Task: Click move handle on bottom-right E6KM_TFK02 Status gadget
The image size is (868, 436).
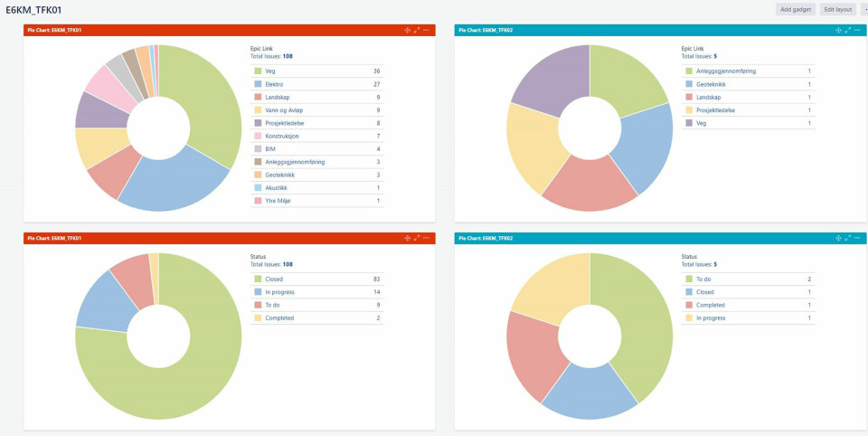Action: coord(838,239)
